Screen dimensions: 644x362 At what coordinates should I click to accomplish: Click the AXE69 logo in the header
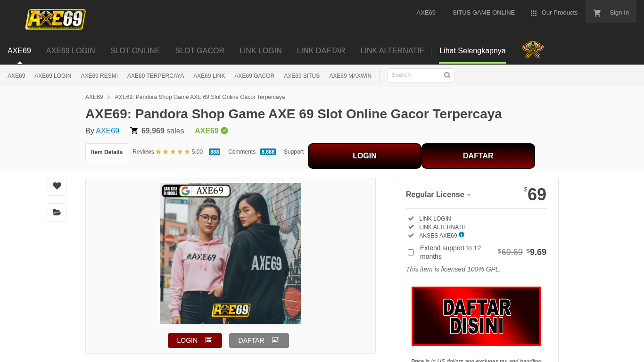pos(56,19)
